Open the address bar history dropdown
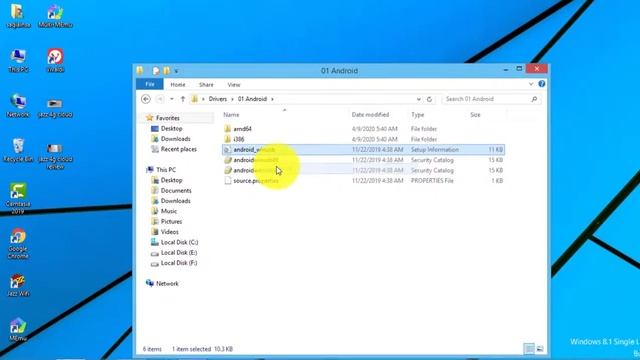 418,99
